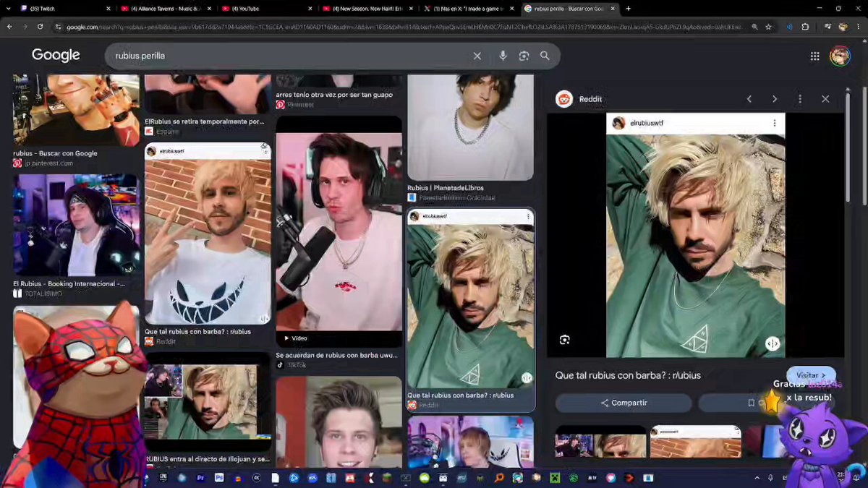The height and width of the screenshot is (488, 868).
Task: Open the preview panel three-dot menu
Action: (800, 99)
